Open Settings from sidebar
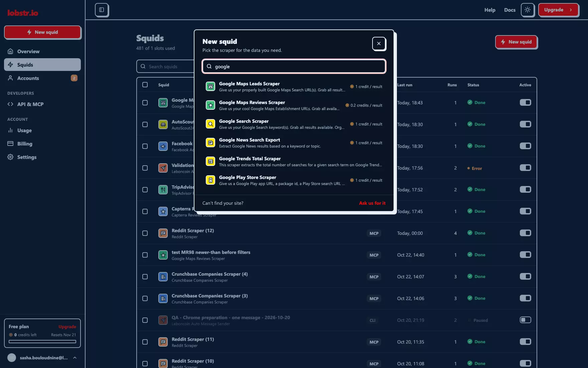 click(x=42, y=157)
